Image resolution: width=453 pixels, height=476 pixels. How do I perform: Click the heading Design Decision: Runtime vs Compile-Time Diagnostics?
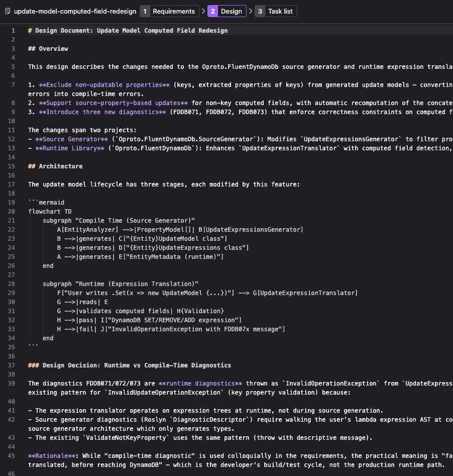pyautogui.click(x=130, y=365)
